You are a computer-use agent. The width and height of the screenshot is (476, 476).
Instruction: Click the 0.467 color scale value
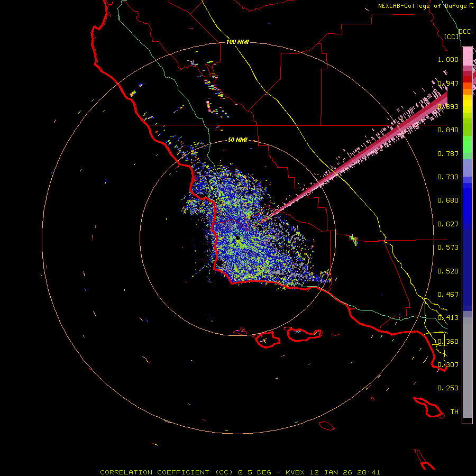tap(448, 294)
